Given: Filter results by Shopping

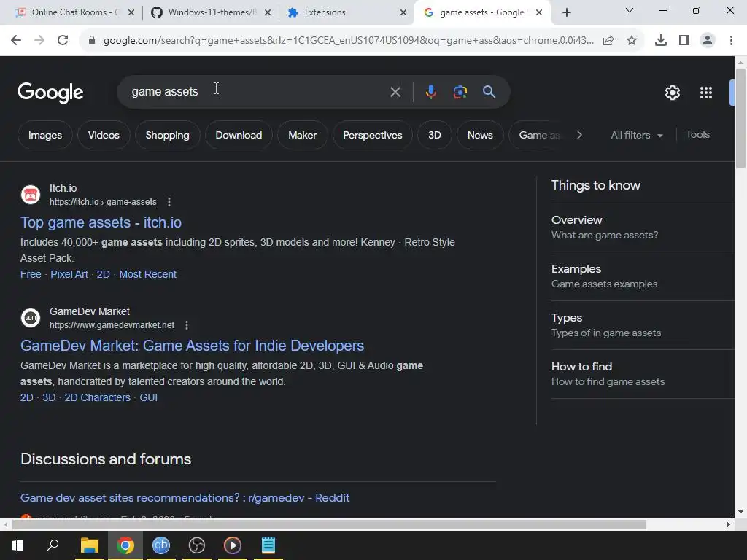Looking at the screenshot, I should tap(167, 135).
